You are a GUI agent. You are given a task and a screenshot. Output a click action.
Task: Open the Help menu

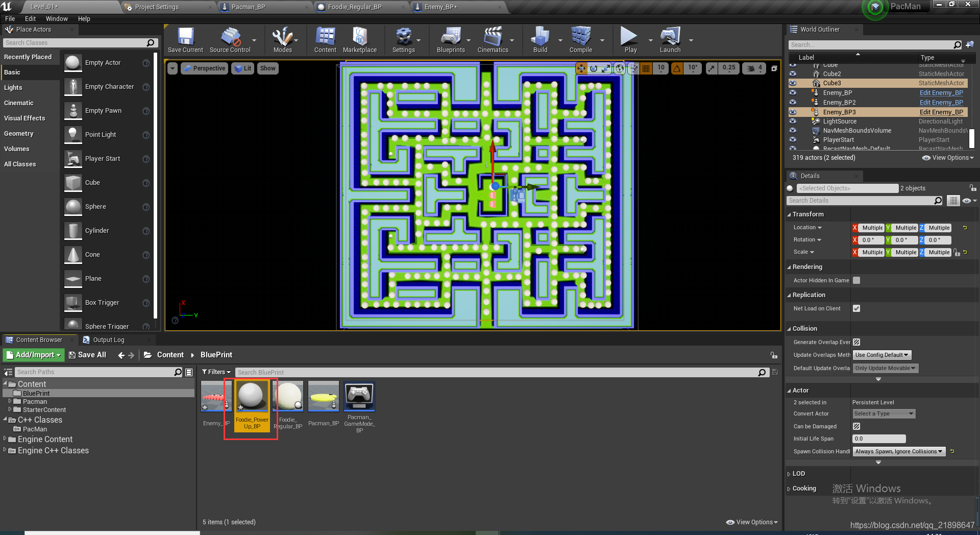[84, 19]
